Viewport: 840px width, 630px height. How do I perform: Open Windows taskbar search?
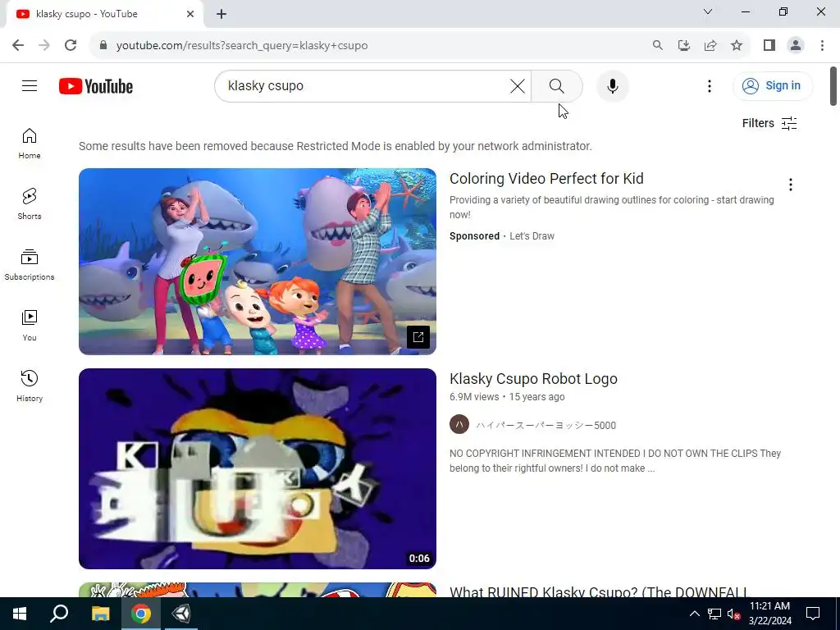pos(59,614)
